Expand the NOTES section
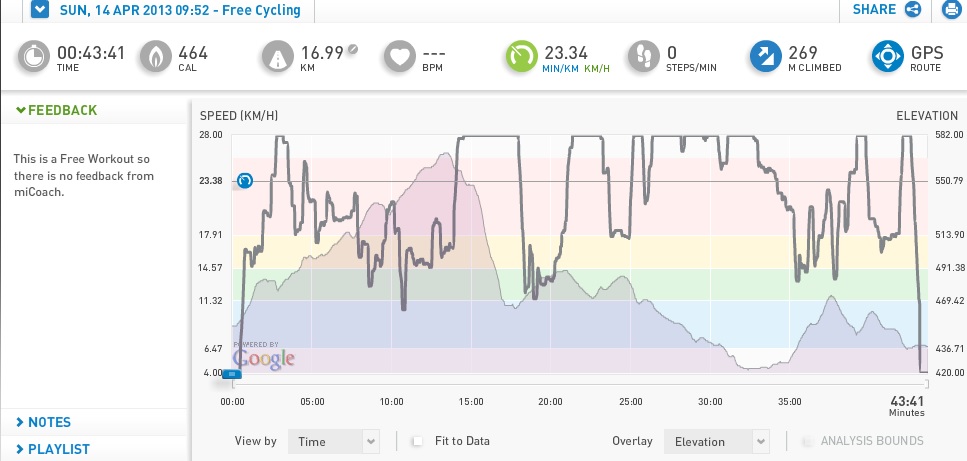 tap(44, 422)
